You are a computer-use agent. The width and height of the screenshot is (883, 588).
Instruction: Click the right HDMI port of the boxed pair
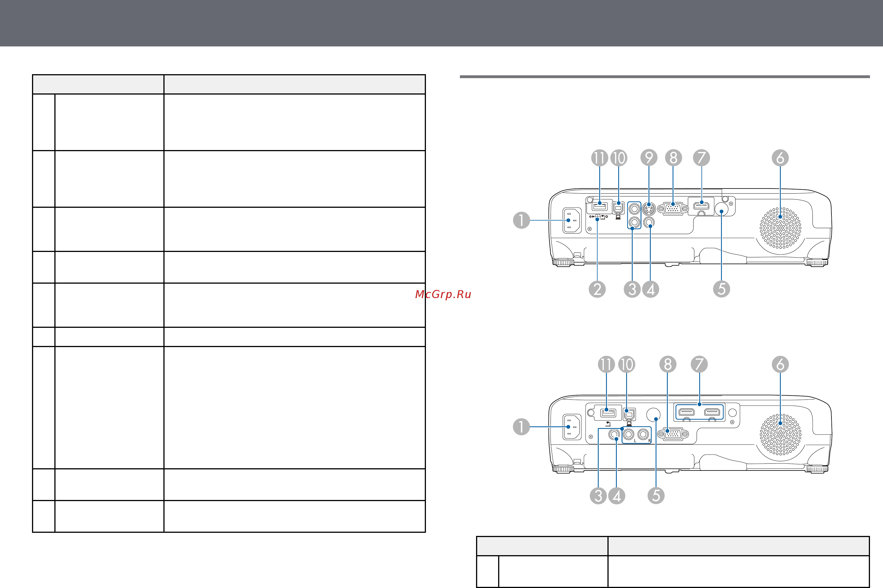[712, 412]
